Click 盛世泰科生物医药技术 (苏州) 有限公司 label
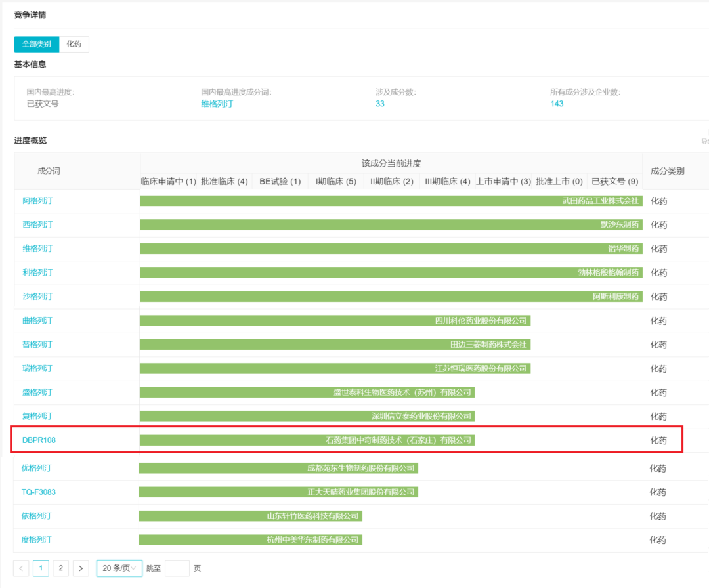The width and height of the screenshot is (709, 588). coord(402,392)
